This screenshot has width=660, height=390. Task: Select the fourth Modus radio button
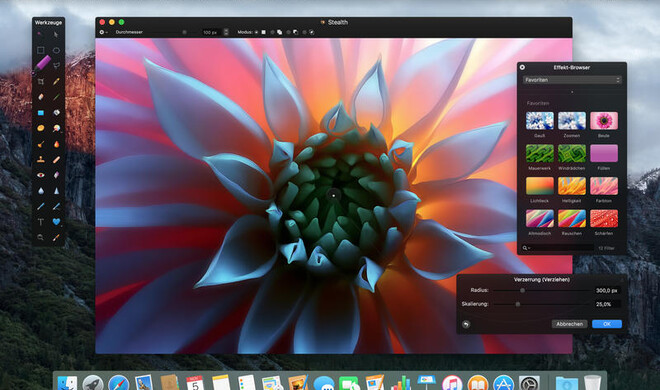coord(304,32)
